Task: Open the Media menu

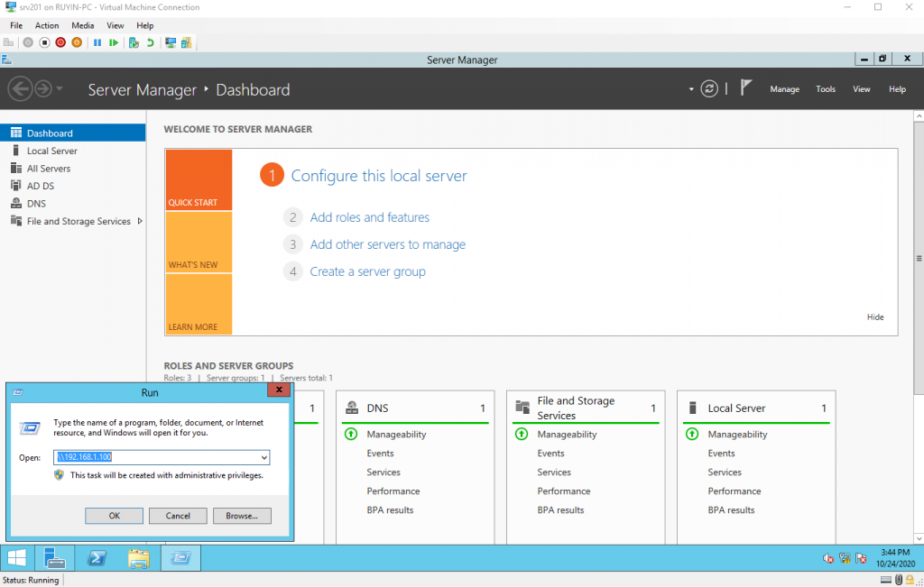Action: coord(82,25)
